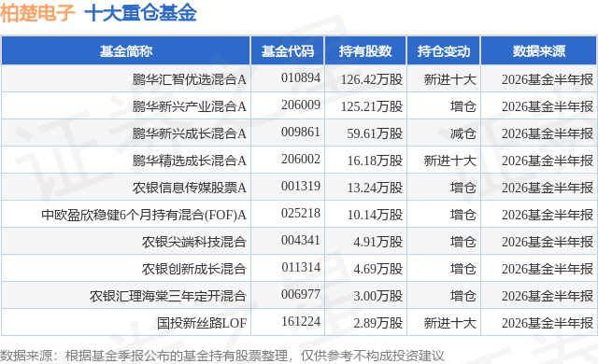This screenshot has height=364, width=598.
Task: Click the 数据来源 column header
Action: coord(538,50)
